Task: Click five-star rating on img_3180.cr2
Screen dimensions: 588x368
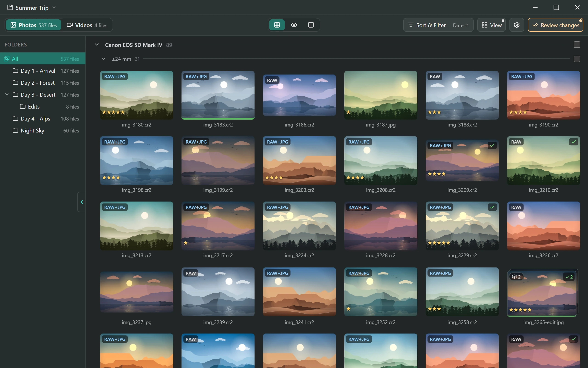Action: pyautogui.click(x=113, y=112)
